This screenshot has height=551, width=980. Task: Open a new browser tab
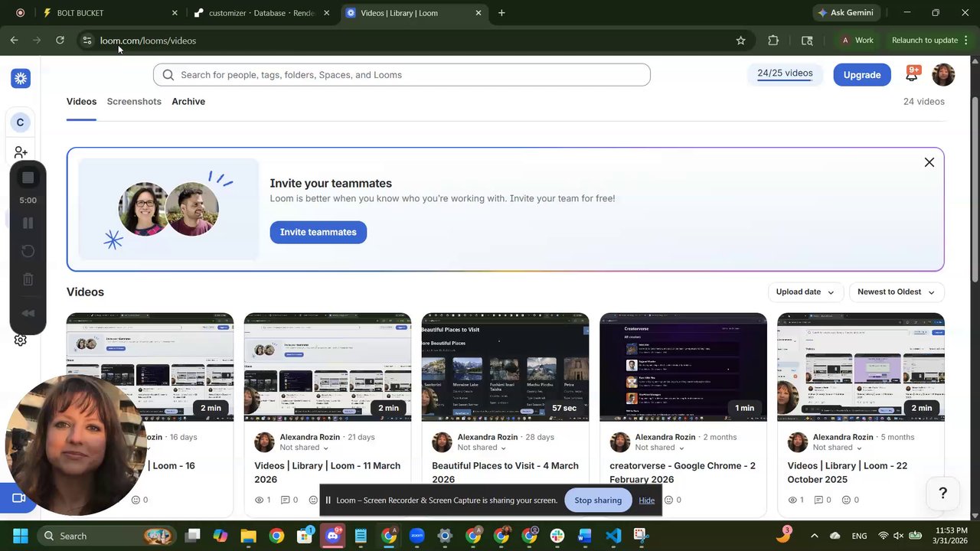click(501, 13)
